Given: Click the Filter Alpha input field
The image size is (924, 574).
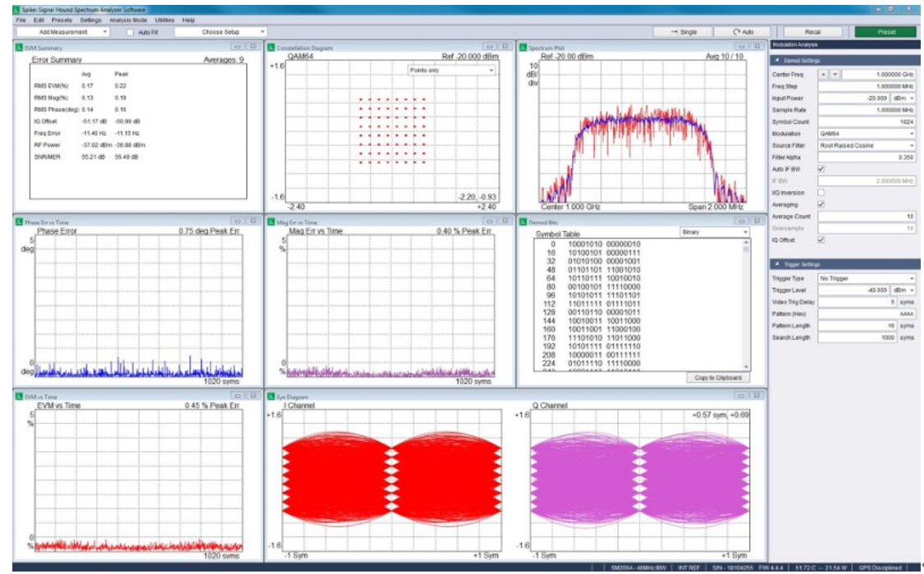Looking at the screenshot, I should 867,157.
